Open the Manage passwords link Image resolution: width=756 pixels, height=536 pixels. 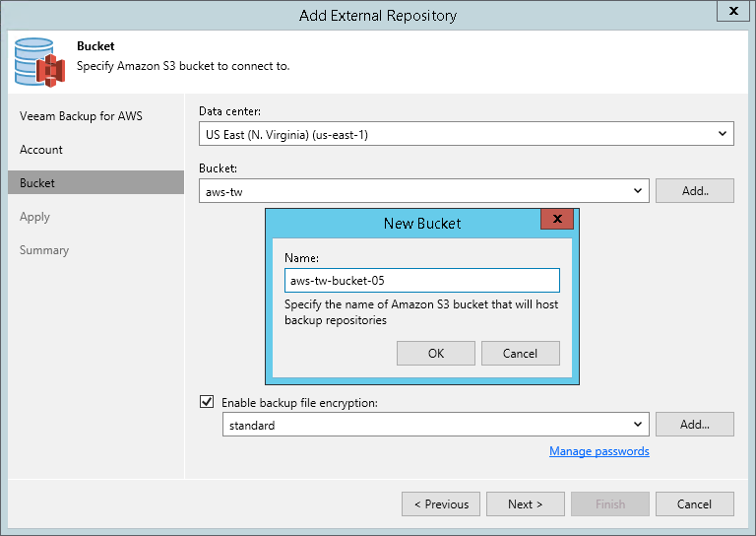[x=599, y=451]
